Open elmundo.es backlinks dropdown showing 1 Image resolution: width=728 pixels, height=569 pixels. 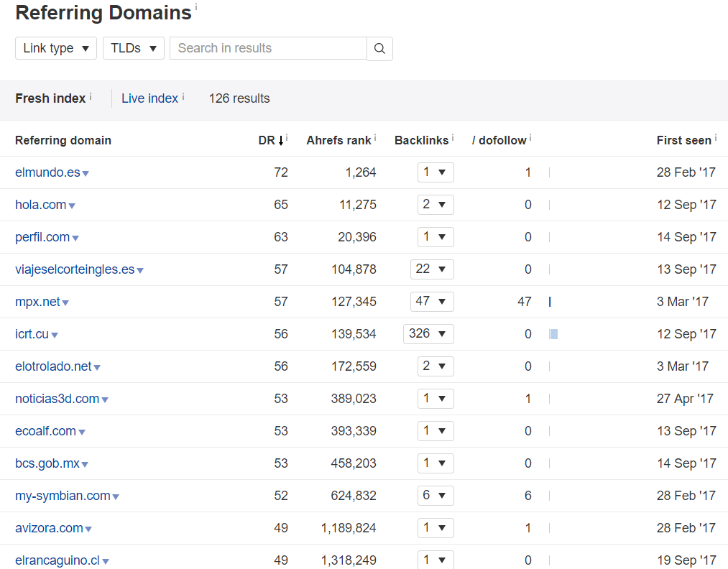point(436,172)
